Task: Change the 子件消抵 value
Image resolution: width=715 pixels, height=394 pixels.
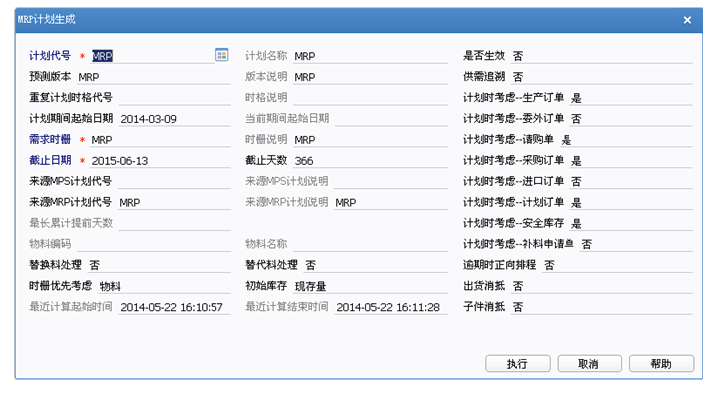Action: pyautogui.click(x=602, y=307)
